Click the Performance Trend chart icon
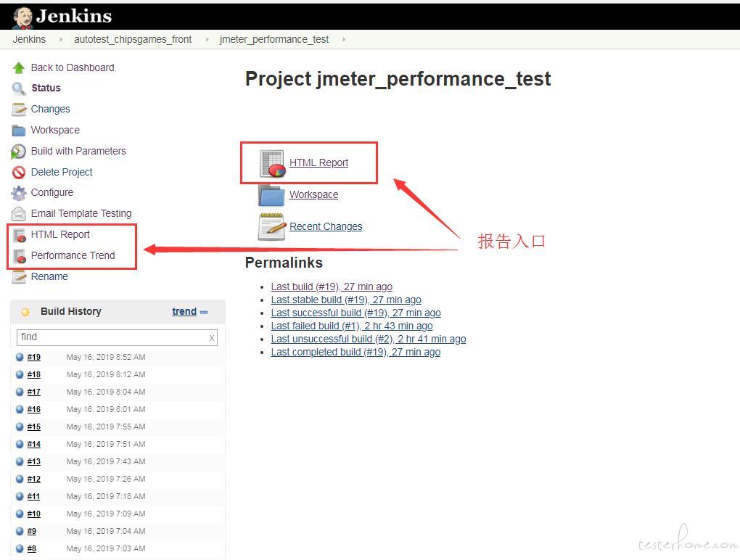The width and height of the screenshot is (740, 560). pos(20,256)
